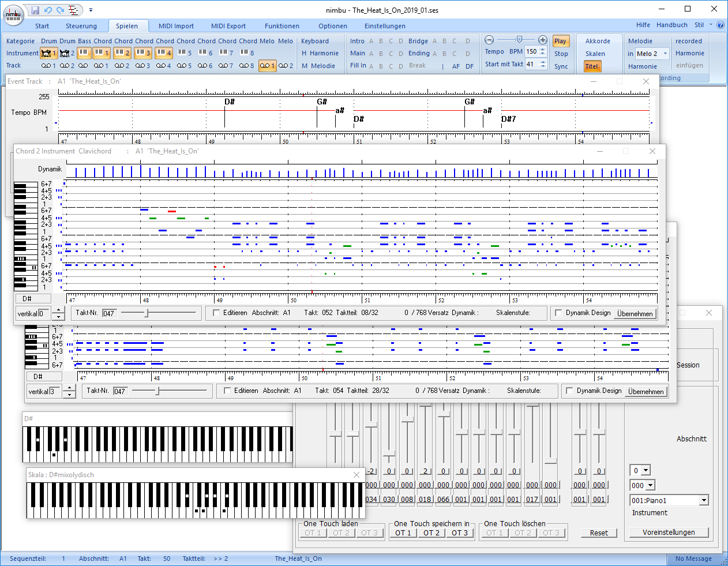Select Chord 6 instrument keyboard icon
Image resolution: width=728 pixels, height=566 pixels.
click(205, 53)
